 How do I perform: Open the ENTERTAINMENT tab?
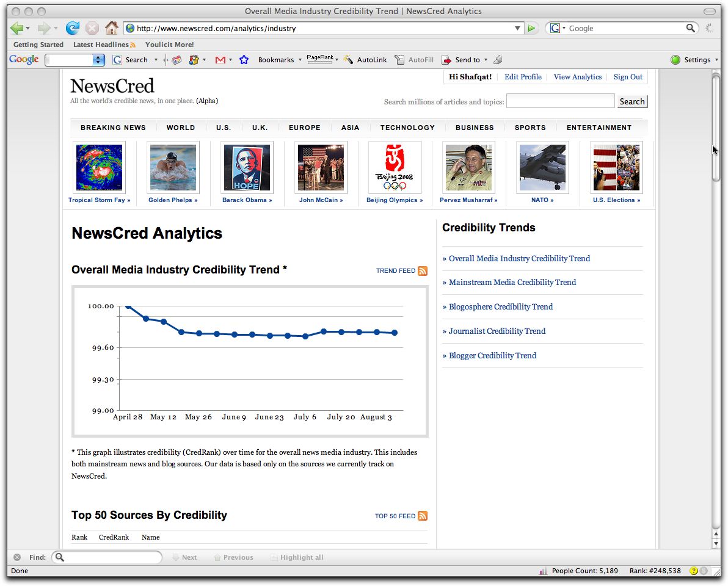[x=599, y=128]
